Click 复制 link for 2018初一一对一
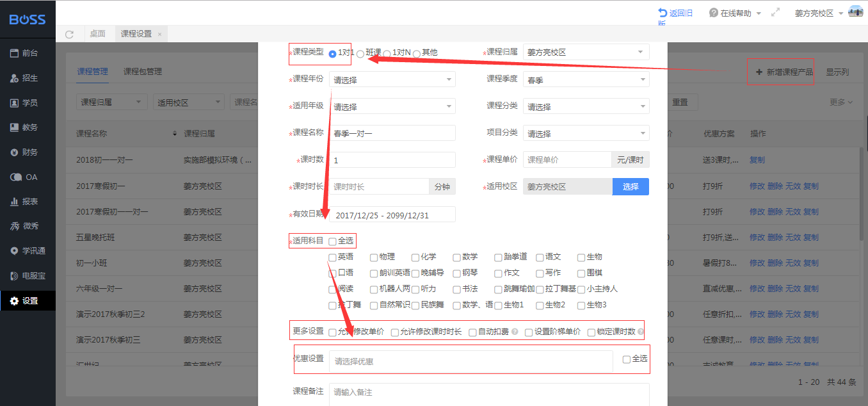Viewport: 868px width, 406px height. click(x=757, y=160)
